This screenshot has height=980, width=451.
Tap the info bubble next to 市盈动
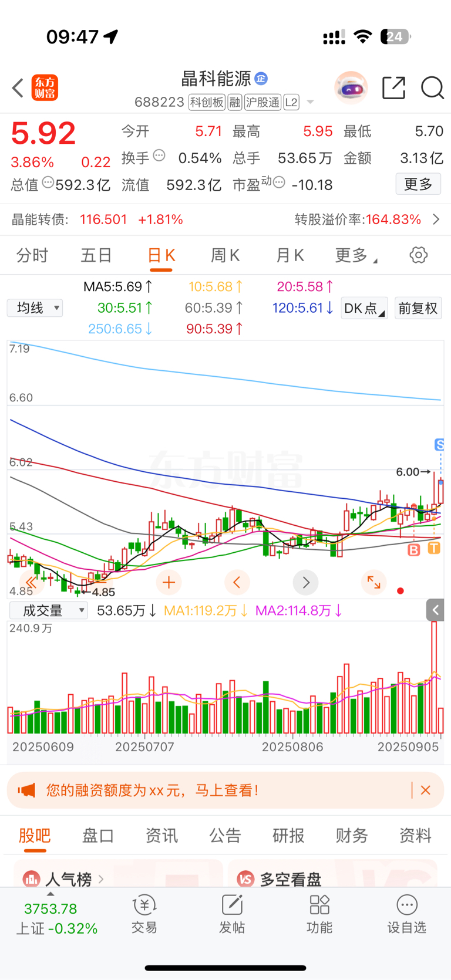point(279,183)
